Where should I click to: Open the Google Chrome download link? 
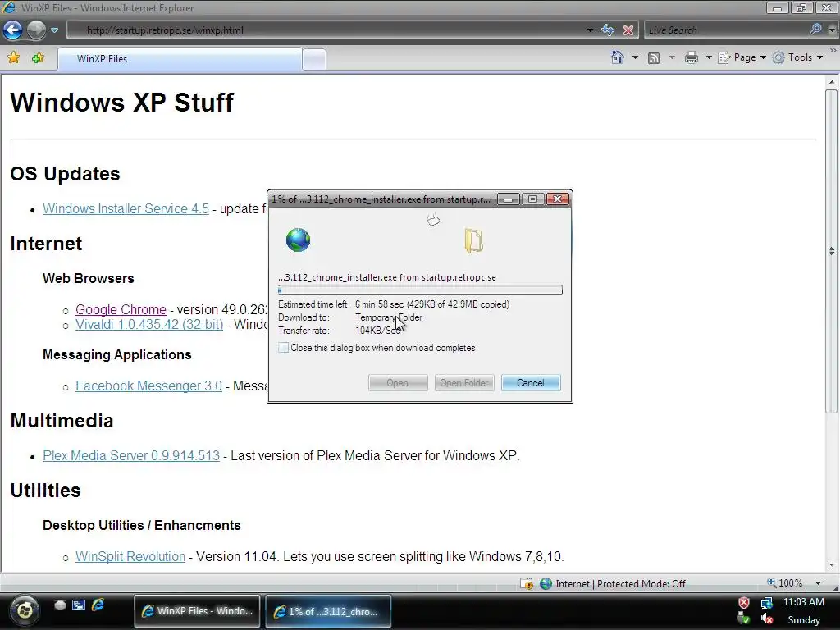(x=121, y=309)
